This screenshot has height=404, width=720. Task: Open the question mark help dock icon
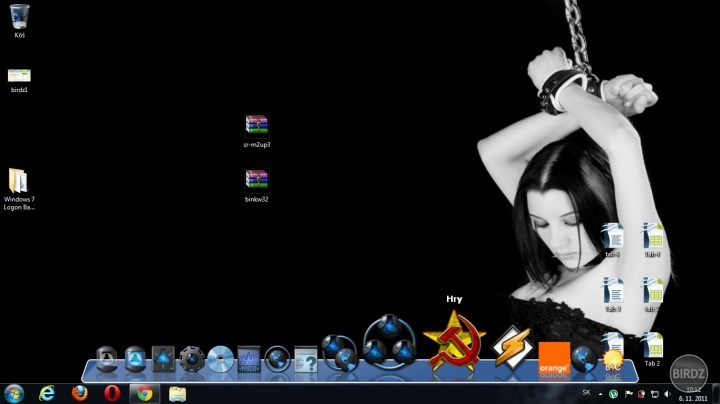(306, 359)
